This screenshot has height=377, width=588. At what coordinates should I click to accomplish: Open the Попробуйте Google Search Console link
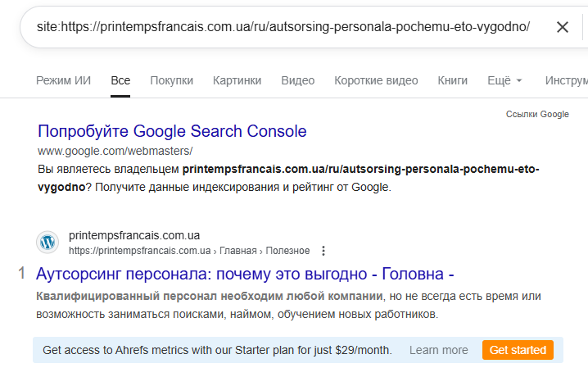pos(172,131)
